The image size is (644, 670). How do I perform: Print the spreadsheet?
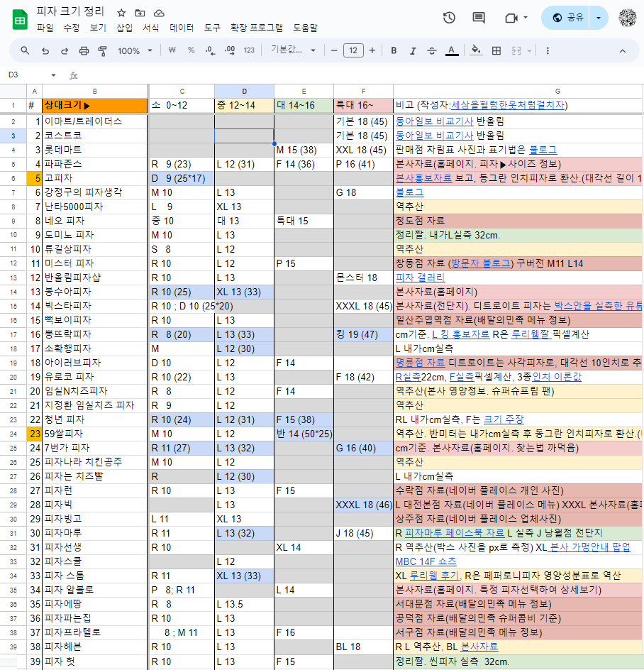pyautogui.click(x=84, y=51)
